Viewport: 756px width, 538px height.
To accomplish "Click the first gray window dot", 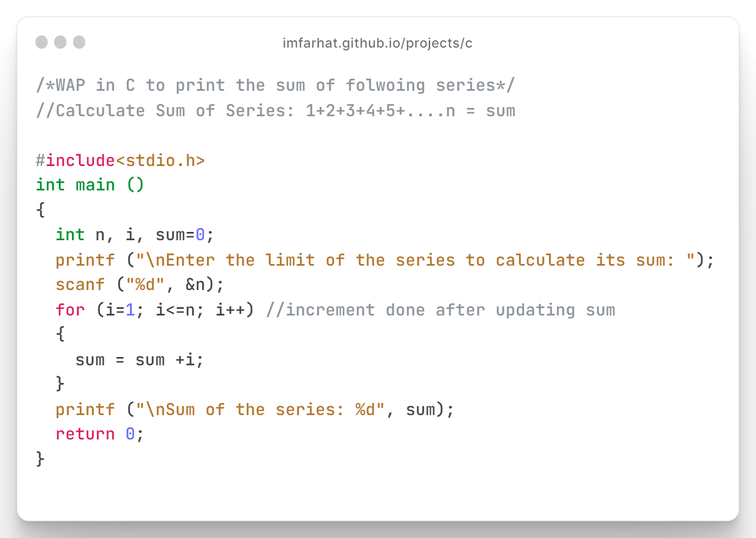I will coord(42,42).
